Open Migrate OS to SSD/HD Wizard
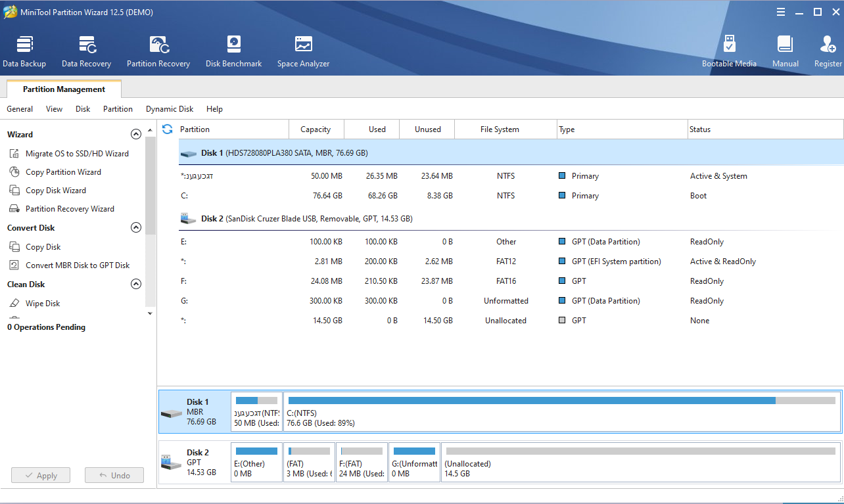The height and width of the screenshot is (504, 844). pyautogui.click(x=77, y=154)
